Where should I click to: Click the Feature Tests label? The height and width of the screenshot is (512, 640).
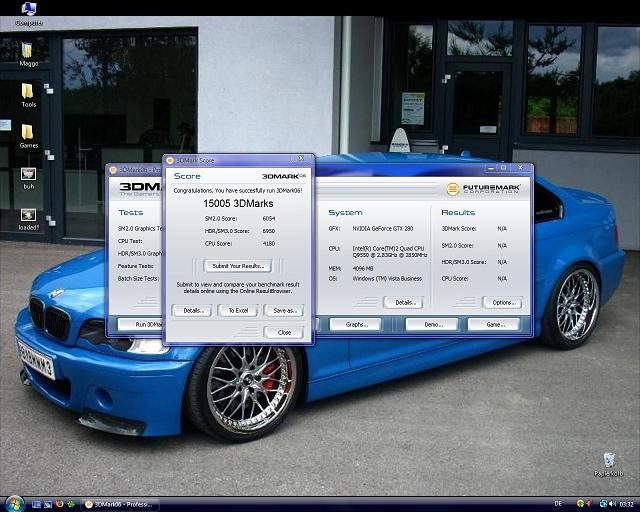(136, 266)
